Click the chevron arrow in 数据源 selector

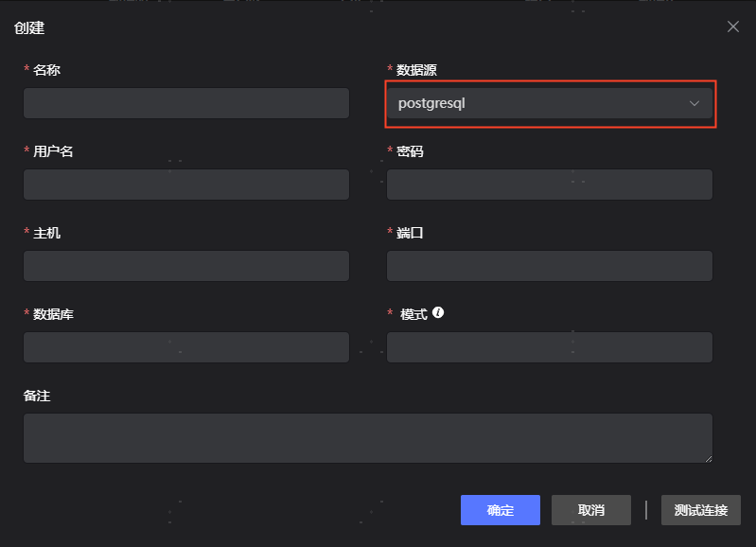coord(694,103)
